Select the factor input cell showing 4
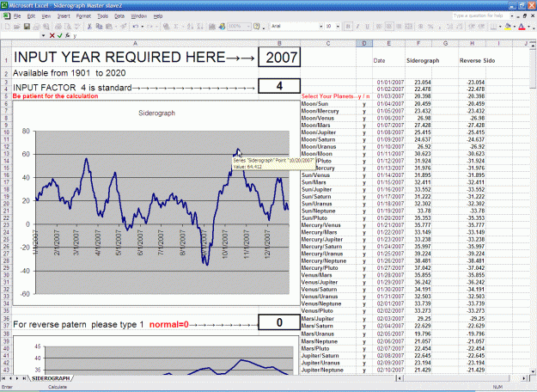The height and width of the screenshot is (392, 537). tap(279, 86)
